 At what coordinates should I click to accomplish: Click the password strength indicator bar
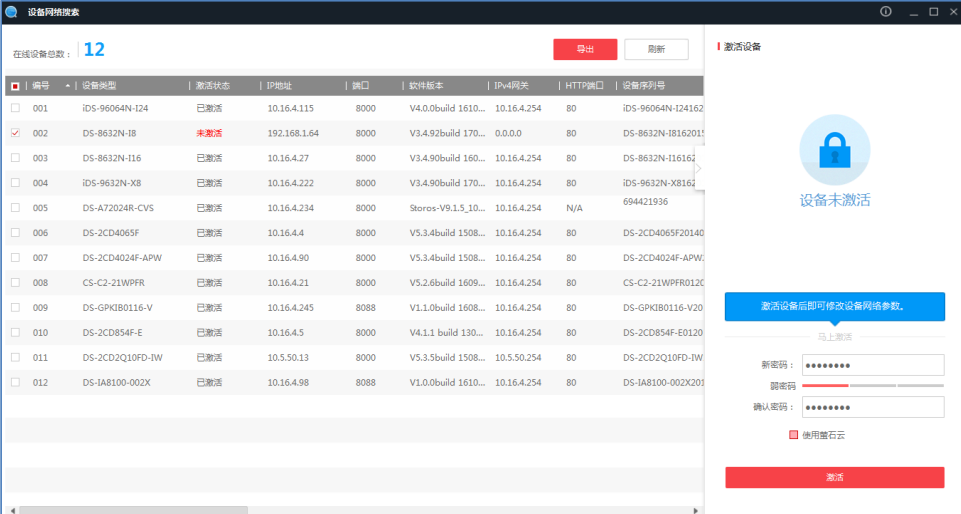[872, 385]
